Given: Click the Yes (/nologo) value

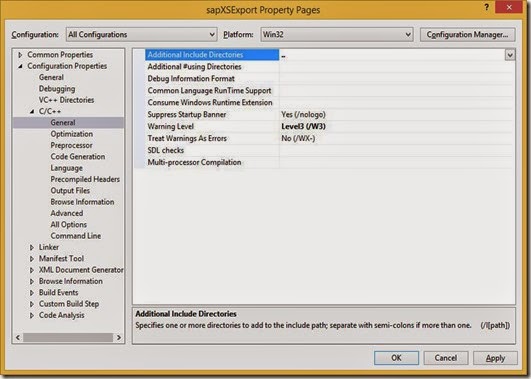Looking at the screenshot, I should tap(303, 114).
